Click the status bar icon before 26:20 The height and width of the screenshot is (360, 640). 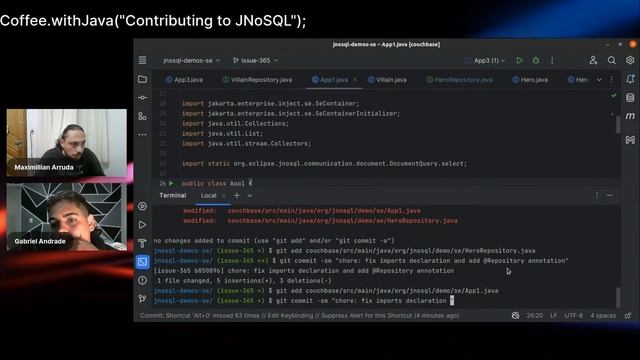[x=515, y=316]
